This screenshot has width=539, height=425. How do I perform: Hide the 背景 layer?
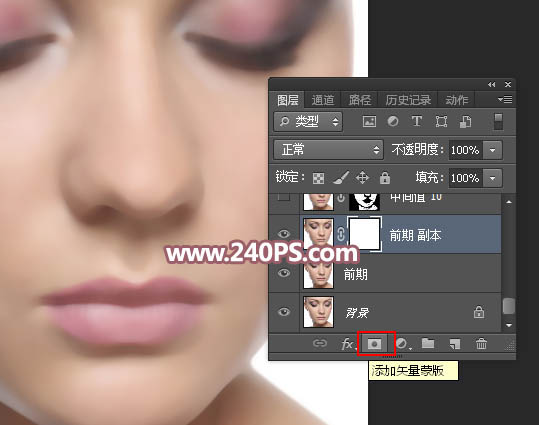pyautogui.click(x=284, y=312)
